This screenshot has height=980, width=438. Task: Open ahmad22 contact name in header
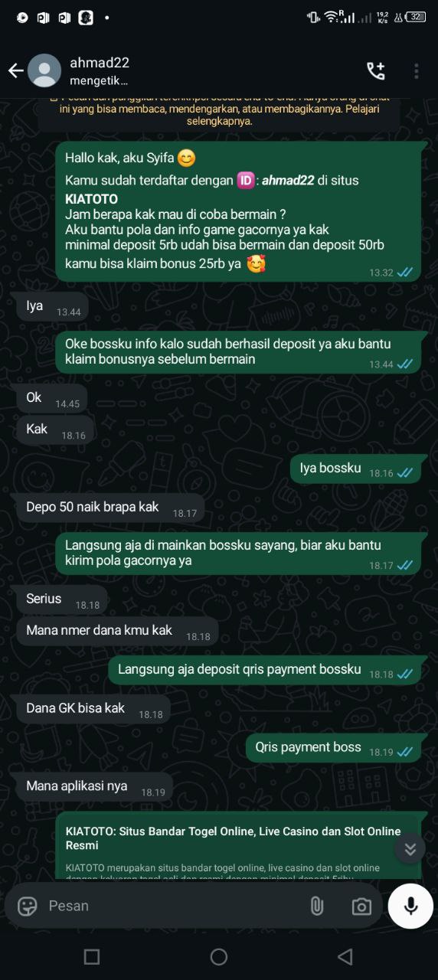[x=100, y=63]
